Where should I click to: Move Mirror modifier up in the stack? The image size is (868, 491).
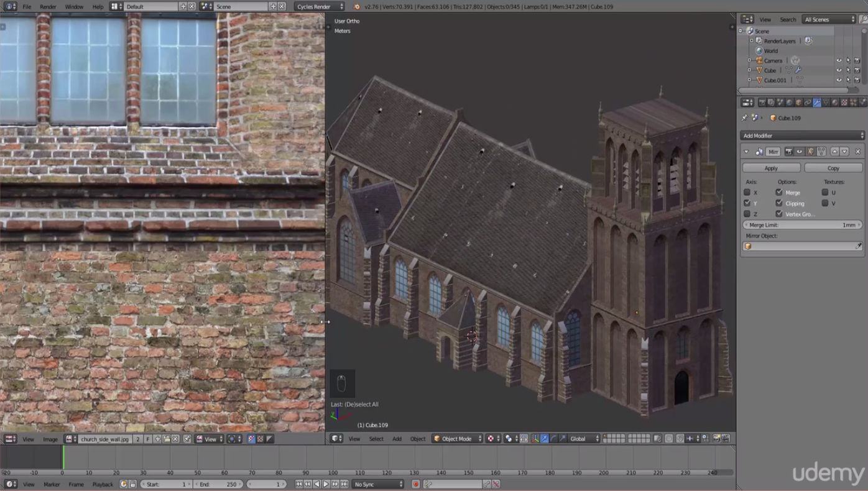point(834,152)
